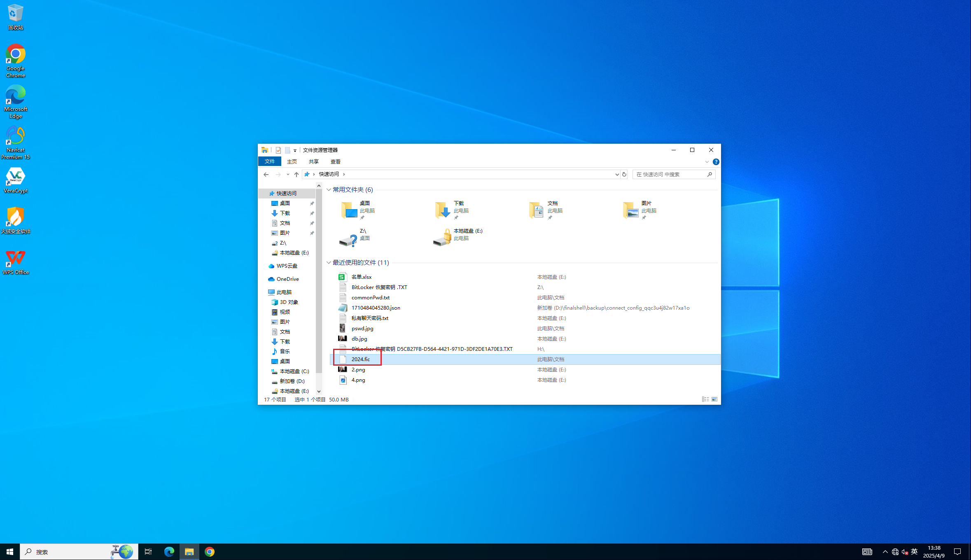Open the help question mark icon
The height and width of the screenshot is (560, 971).
coord(716,162)
